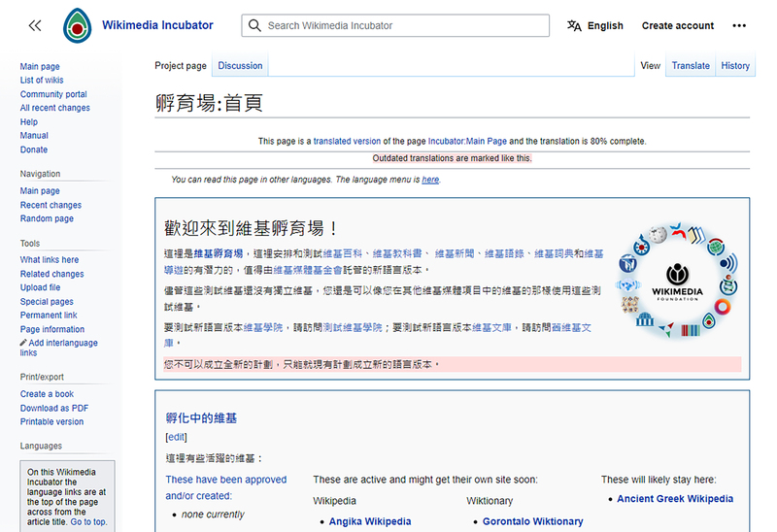Open the three-dots more options menu
This screenshot has width=777, height=532.
pyautogui.click(x=739, y=26)
